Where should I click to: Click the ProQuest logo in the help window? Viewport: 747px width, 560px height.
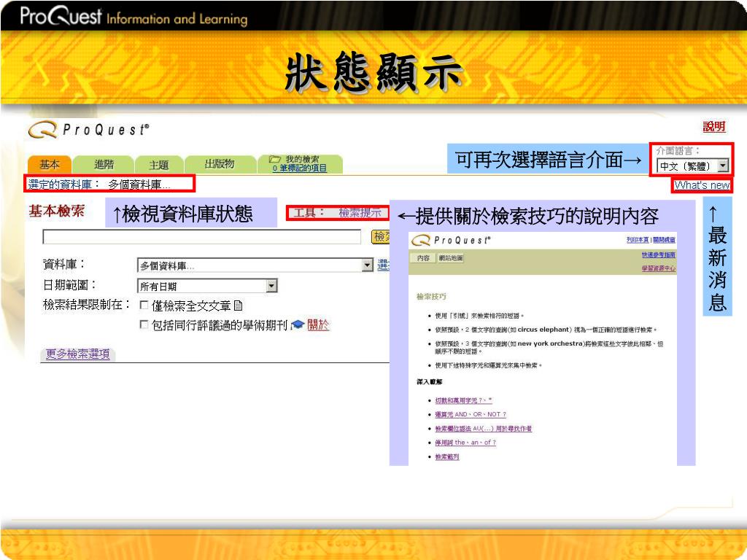tap(451, 240)
